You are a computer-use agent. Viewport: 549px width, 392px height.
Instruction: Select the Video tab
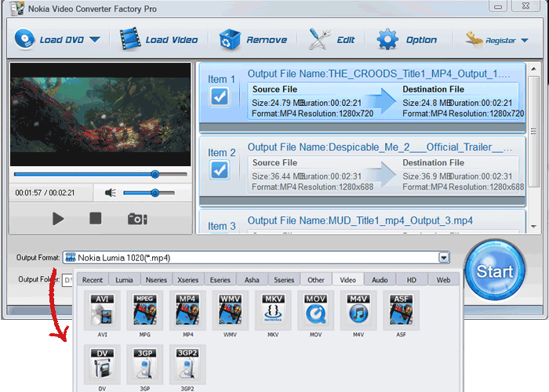point(347,280)
